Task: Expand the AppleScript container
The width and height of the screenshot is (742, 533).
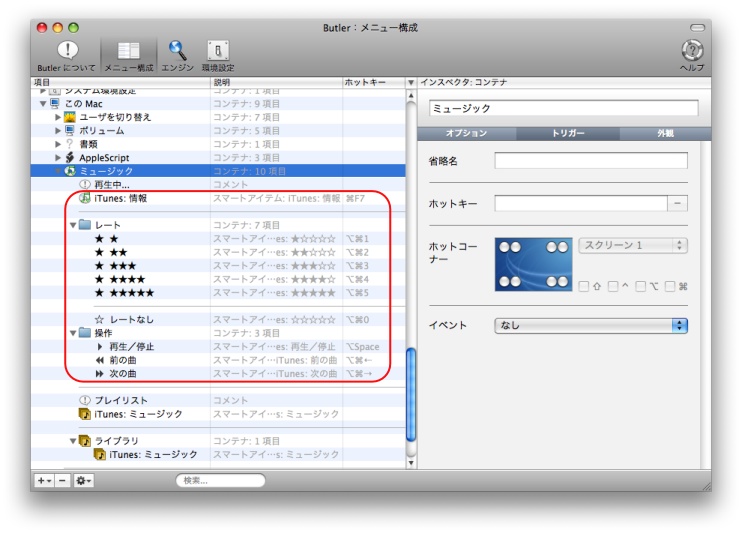Action: click(x=58, y=157)
